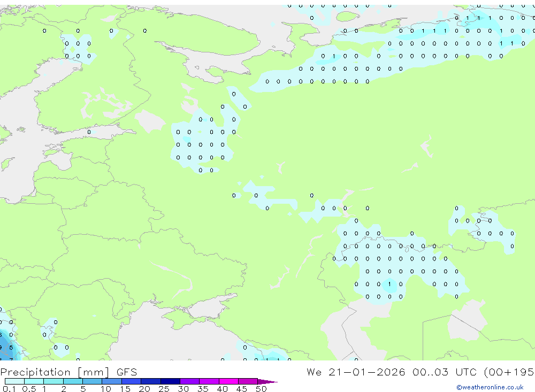
Task: Click the '50' legend scale label
Action: [261, 389]
